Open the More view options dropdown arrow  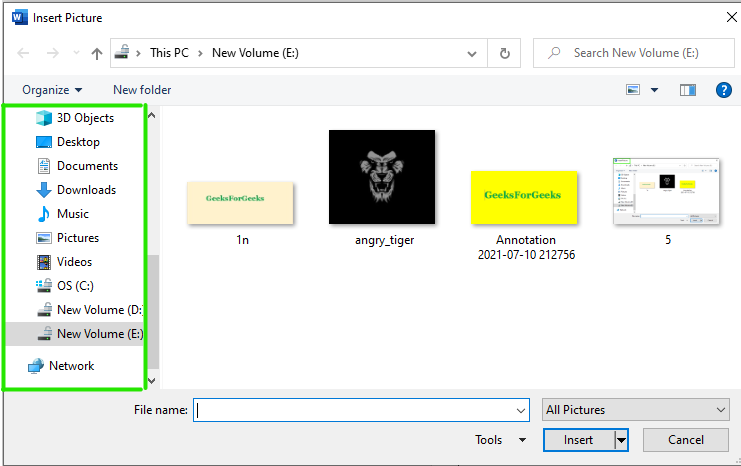click(x=655, y=90)
